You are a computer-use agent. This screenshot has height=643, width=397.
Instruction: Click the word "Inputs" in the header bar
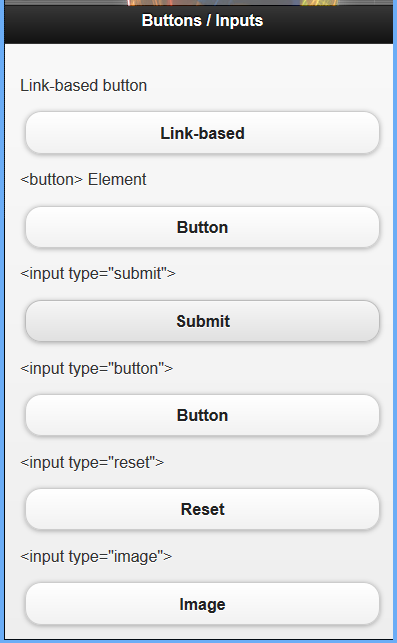click(239, 21)
